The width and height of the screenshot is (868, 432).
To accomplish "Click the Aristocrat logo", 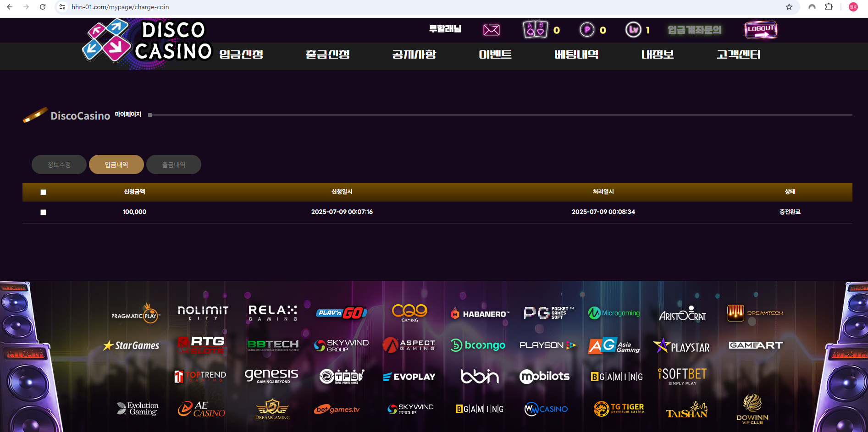I will (682, 314).
